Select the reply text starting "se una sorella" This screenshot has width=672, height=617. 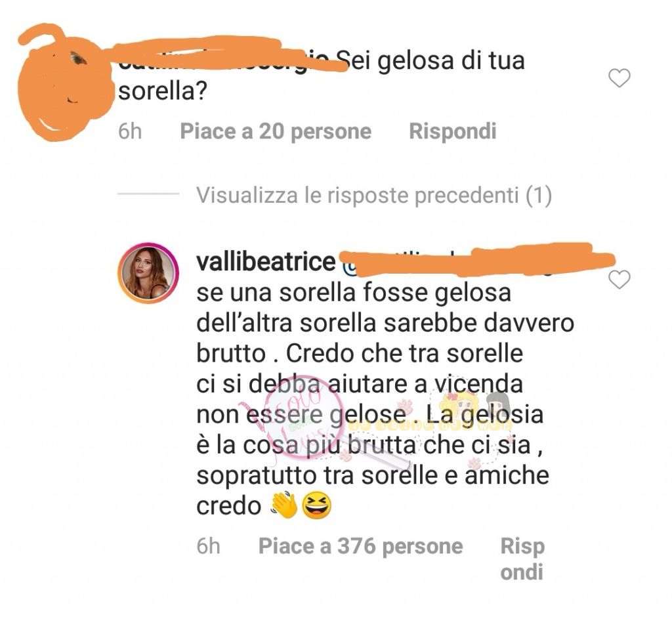coord(385,399)
